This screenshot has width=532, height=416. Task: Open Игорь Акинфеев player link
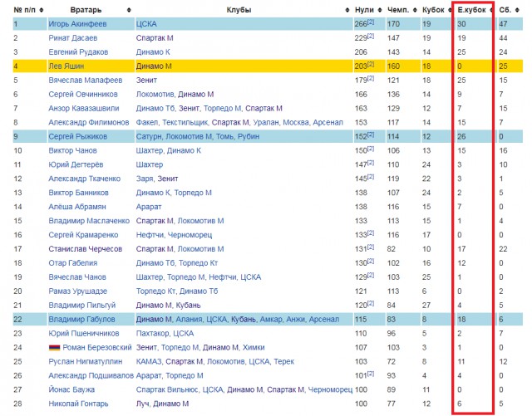point(77,24)
